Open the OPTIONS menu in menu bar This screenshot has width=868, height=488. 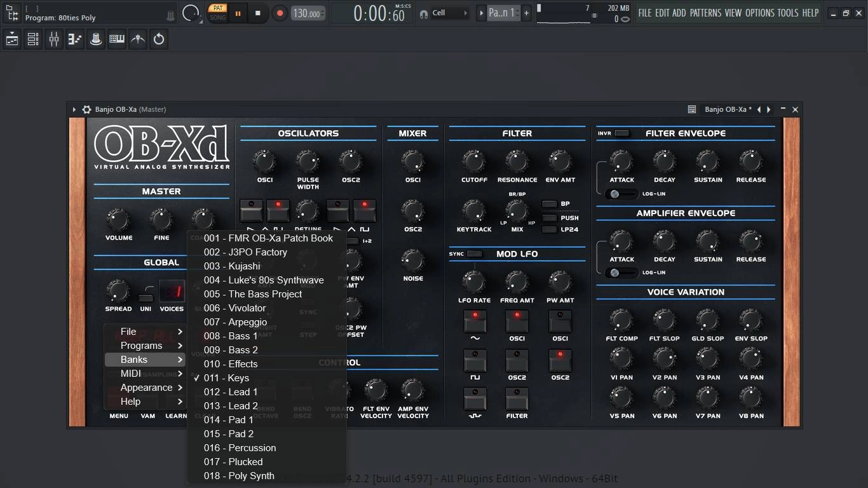pos(760,13)
